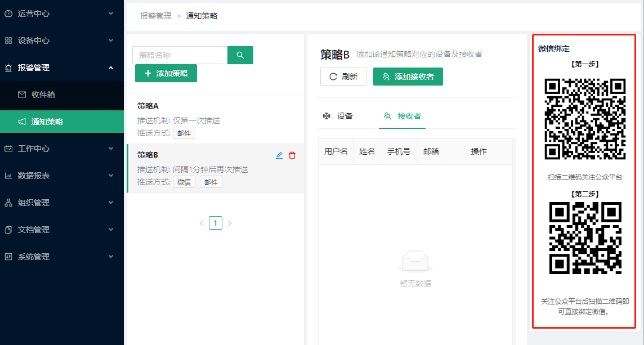Click the search magnifier button
This screenshot has height=345, width=644.
click(240, 55)
